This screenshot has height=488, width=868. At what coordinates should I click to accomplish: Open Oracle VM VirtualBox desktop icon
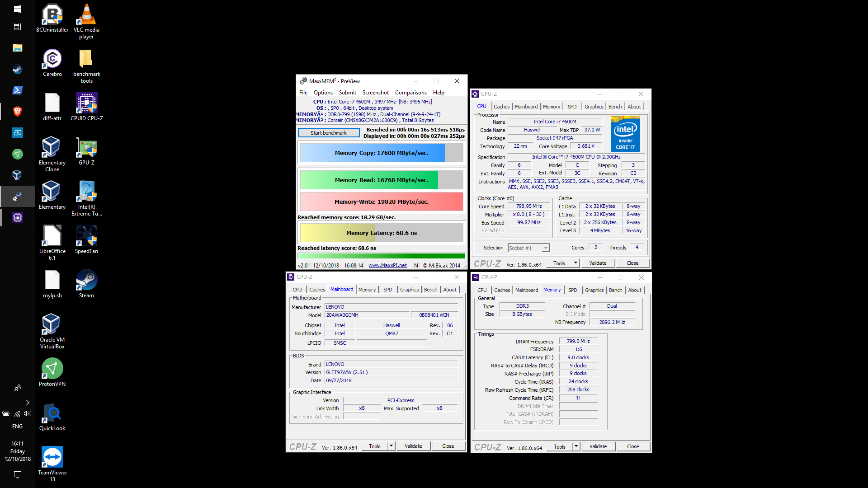coord(52,331)
